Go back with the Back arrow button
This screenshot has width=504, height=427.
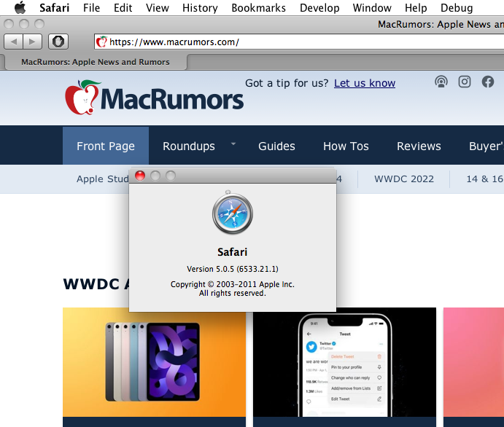(14, 42)
